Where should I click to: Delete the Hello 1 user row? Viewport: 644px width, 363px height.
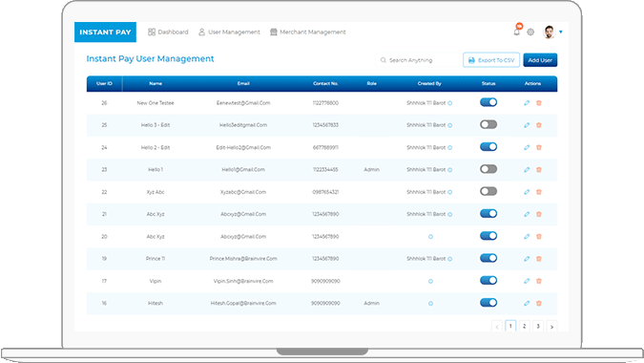(x=539, y=169)
